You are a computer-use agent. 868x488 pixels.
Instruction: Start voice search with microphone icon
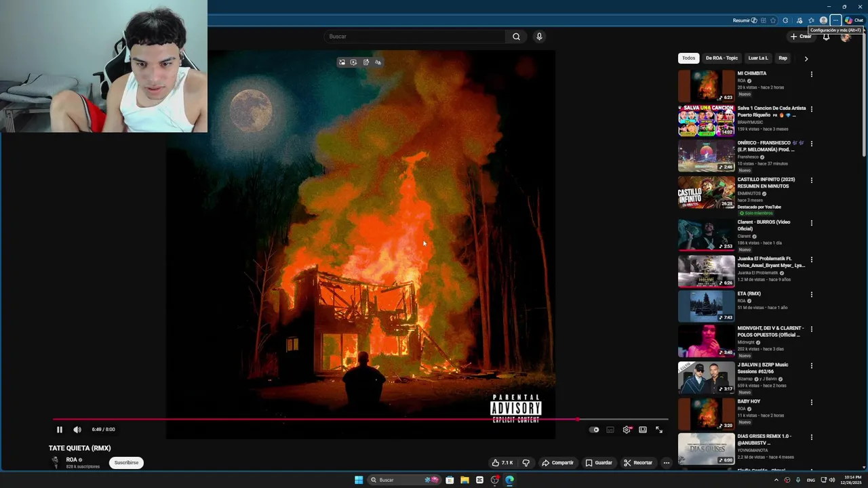click(539, 37)
